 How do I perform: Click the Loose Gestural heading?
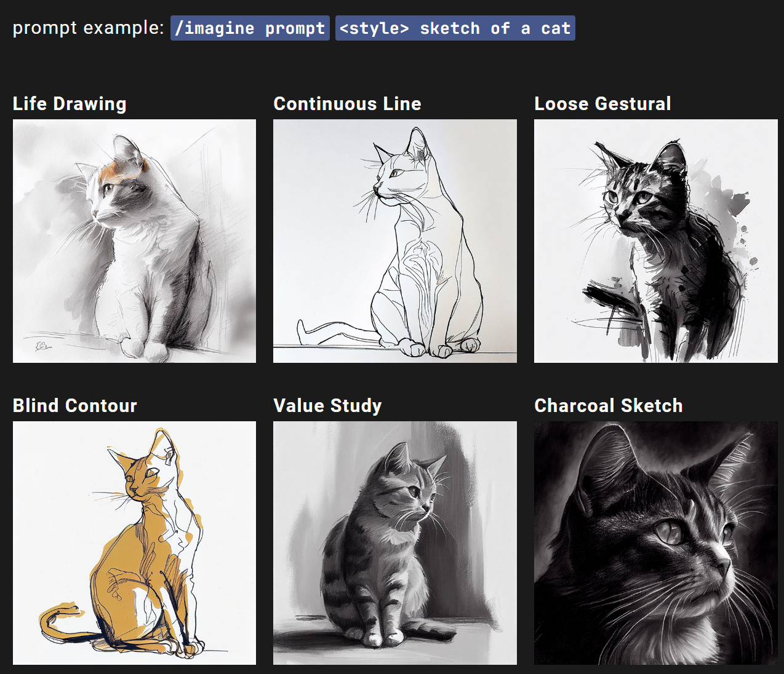602,103
